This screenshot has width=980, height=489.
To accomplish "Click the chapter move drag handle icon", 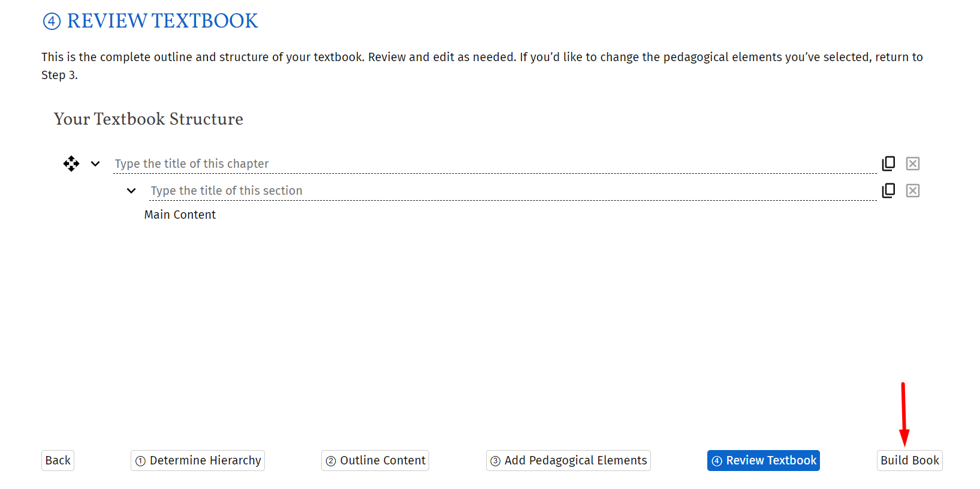I will coord(71,164).
